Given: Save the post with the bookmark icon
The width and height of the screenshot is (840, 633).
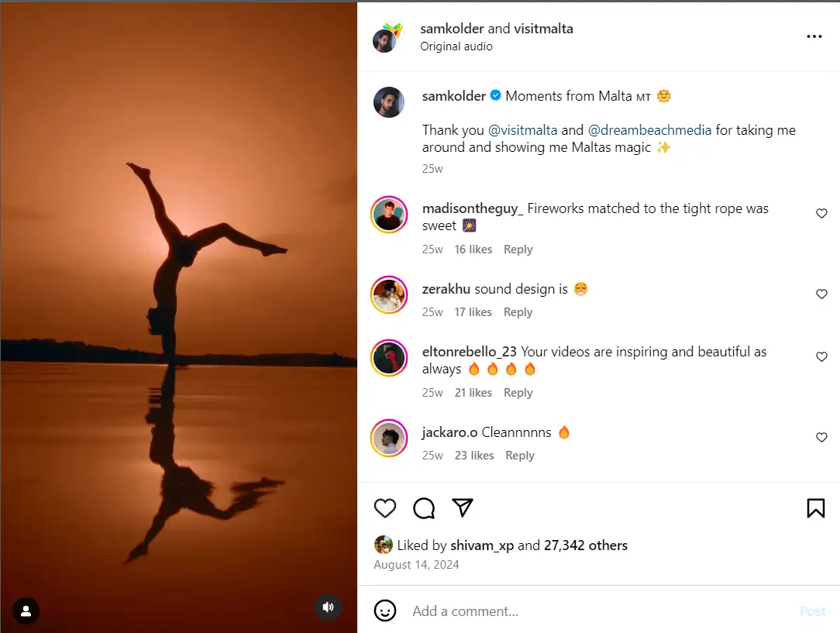Looking at the screenshot, I should pyautogui.click(x=815, y=508).
